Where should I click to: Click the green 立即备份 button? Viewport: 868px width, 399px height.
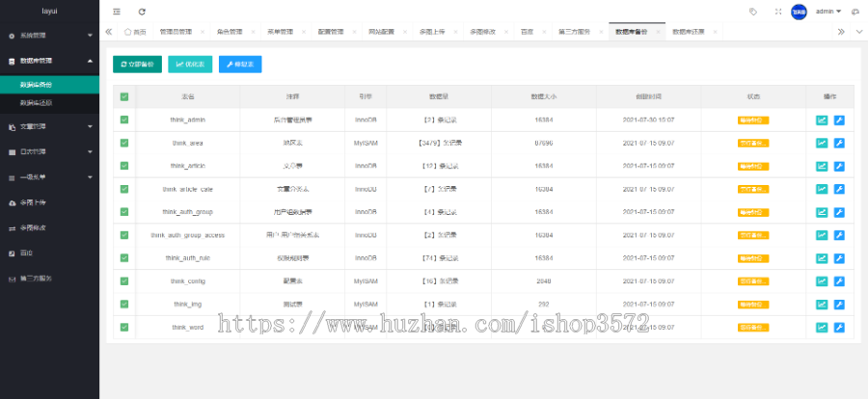click(x=137, y=65)
